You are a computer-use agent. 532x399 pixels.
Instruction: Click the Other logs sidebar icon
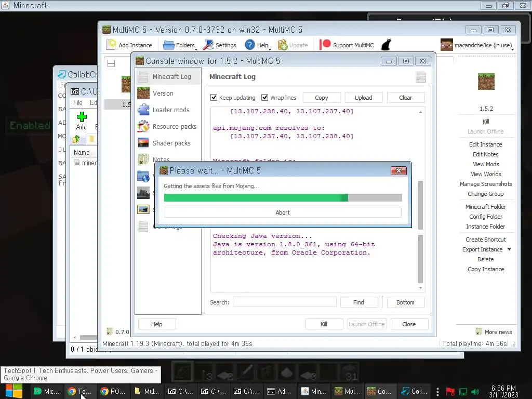(x=143, y=227)
